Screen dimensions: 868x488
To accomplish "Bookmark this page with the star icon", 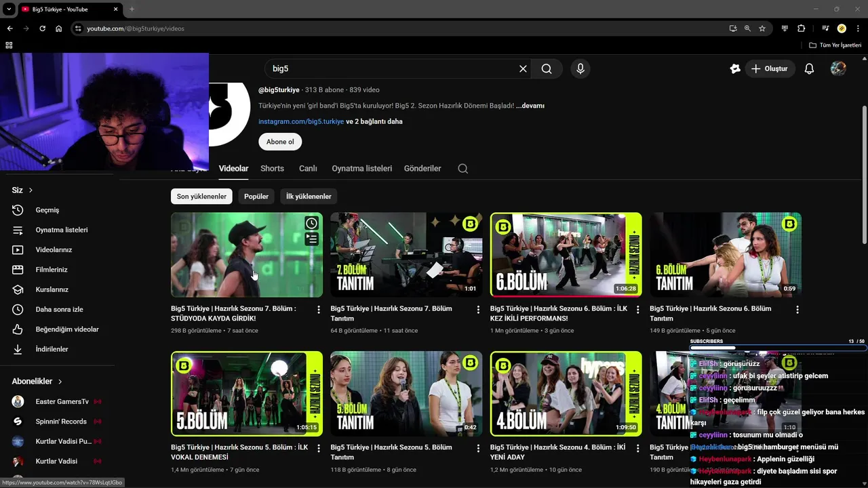I will (762, 28).
